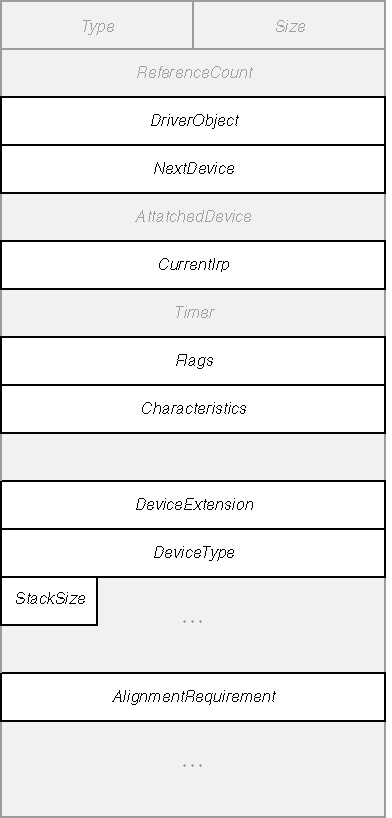This screenshot has height=818, width=392.
Task: Click the Characteristics label text
Action: 194,408
